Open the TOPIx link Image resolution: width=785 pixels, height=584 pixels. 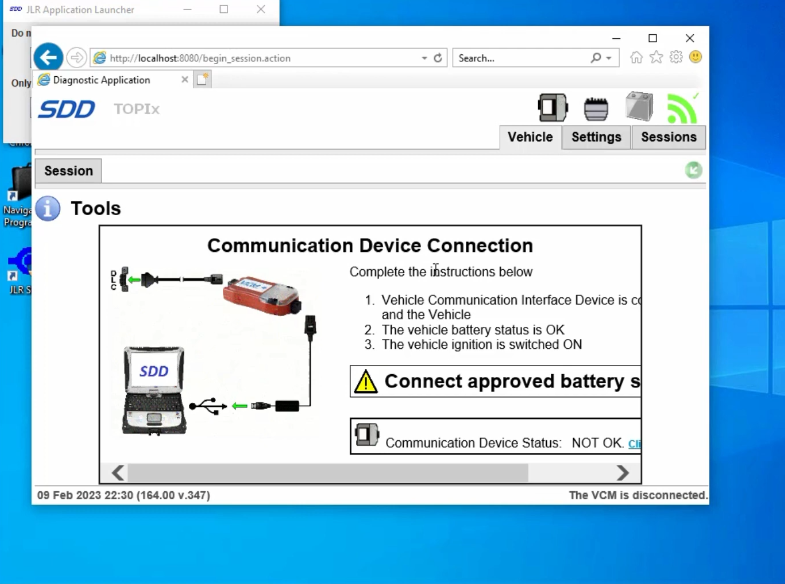pos(136,109)
